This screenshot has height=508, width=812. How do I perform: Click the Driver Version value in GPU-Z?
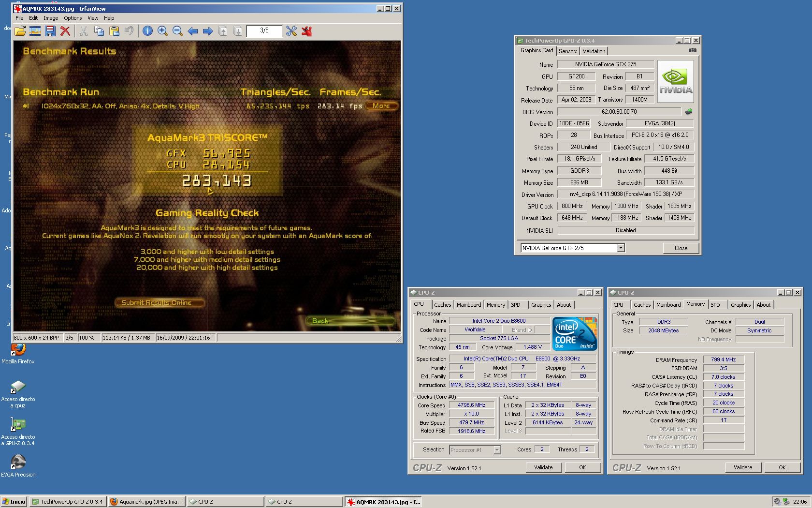pos(626,194)
